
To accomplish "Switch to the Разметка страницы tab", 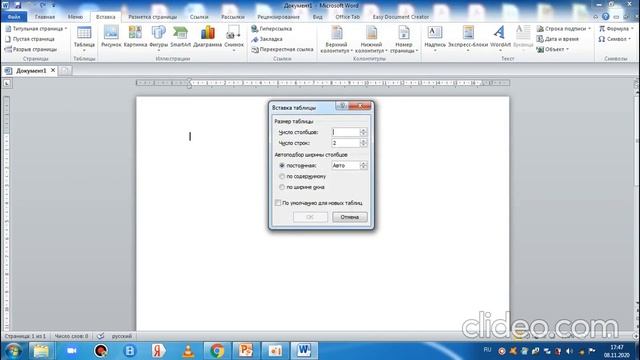I will [x=153, y=17].
